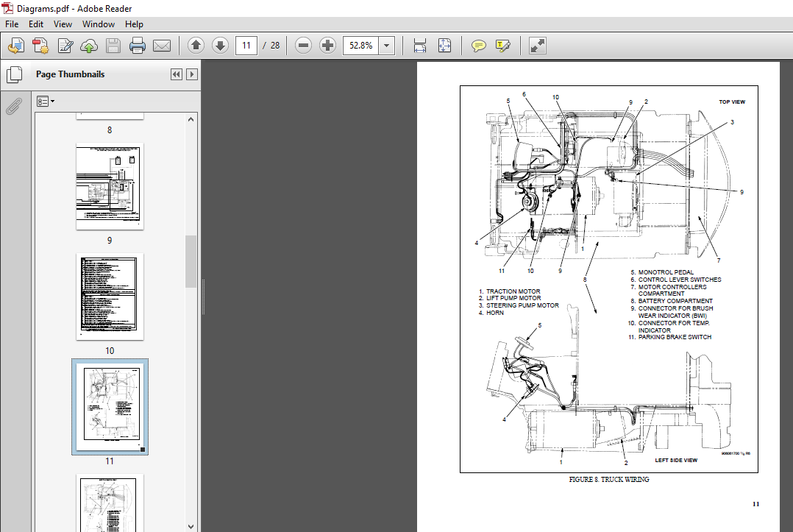Open the View menu
The image size is (793, 532).
pos(63,24)
